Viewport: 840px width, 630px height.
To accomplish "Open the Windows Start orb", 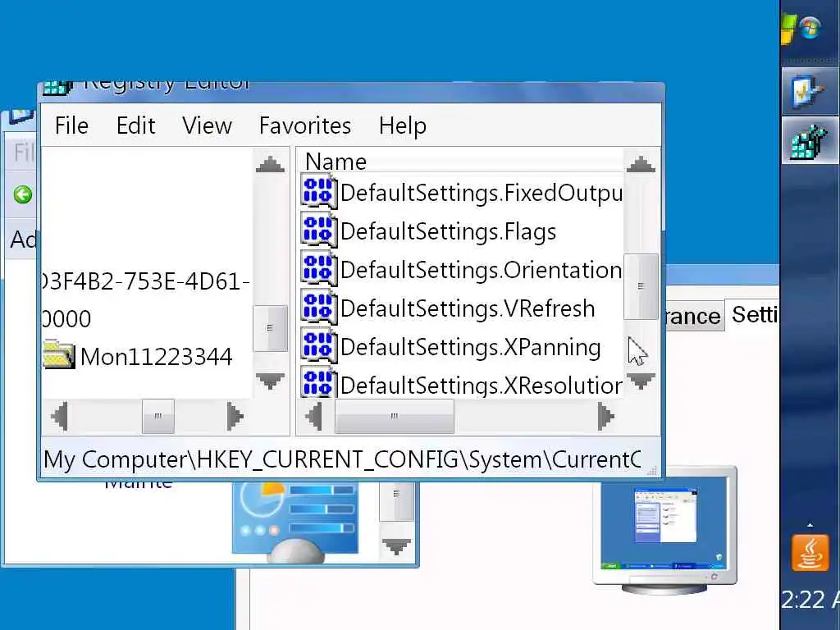I will coord(810,28).
